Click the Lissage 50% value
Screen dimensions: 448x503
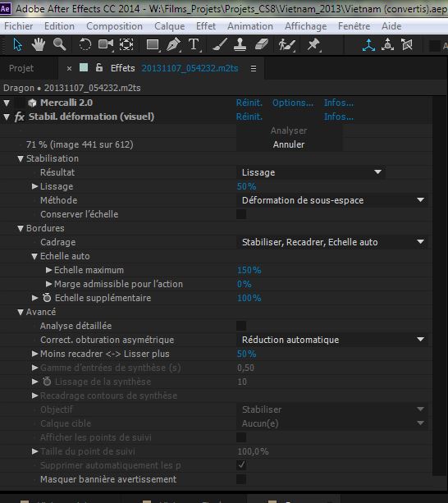246,186
